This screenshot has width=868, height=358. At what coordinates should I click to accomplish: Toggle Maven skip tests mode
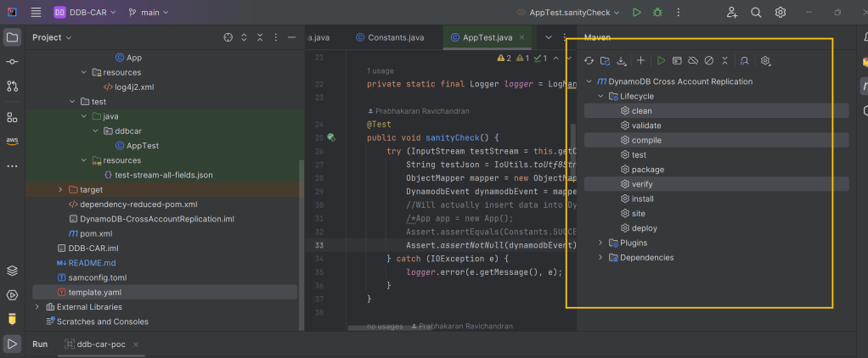coord(708,61)
